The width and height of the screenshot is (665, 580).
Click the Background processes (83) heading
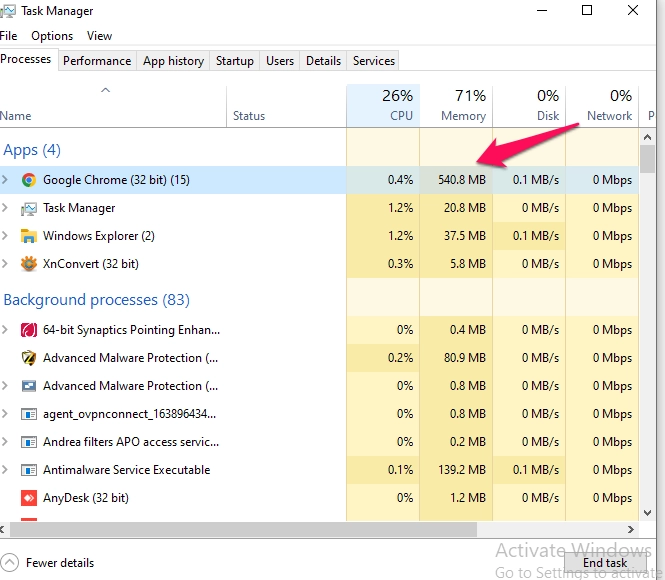tap(97, 300)
